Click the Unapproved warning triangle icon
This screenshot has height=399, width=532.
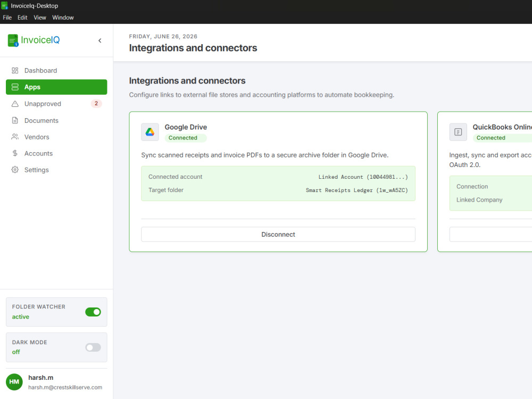[15, 104]
